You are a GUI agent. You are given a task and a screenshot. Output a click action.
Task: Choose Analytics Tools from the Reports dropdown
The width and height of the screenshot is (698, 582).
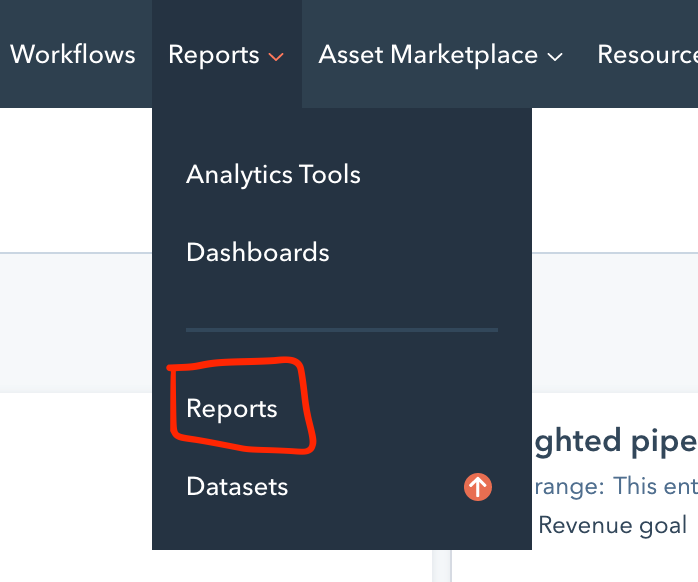[273, 175]
